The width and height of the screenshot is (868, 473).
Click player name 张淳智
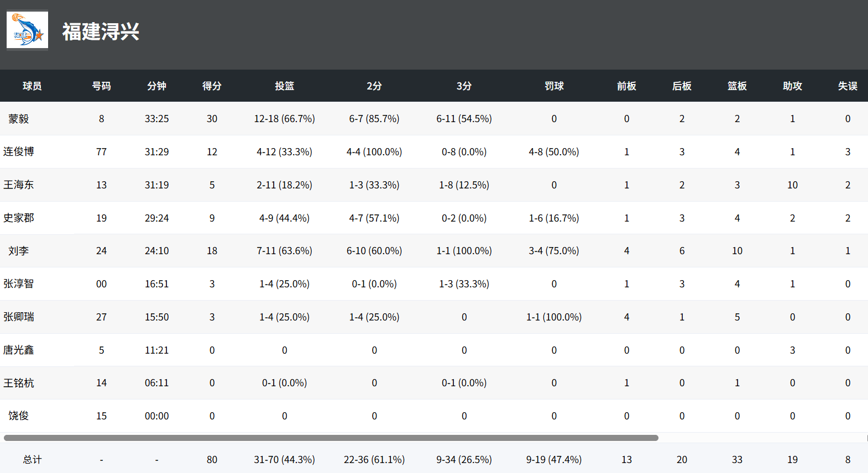tap(19, 284)
